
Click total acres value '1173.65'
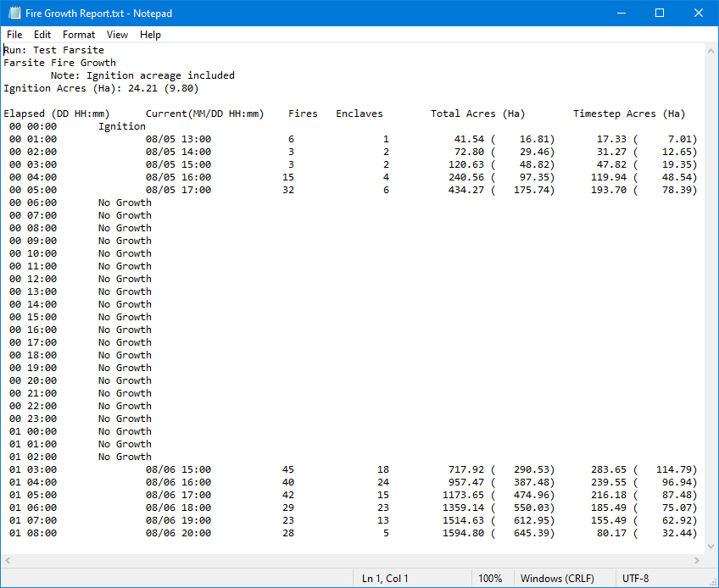point(463,495)
